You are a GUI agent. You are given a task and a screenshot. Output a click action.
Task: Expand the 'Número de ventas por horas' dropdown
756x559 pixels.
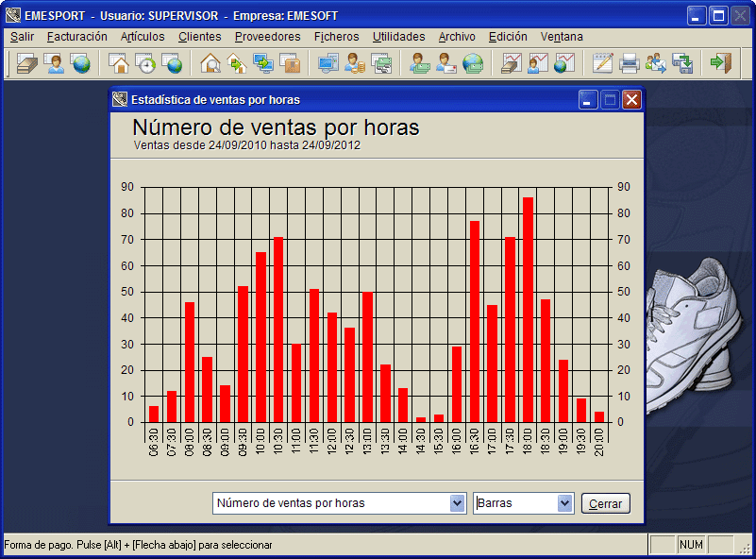[458, 503]
